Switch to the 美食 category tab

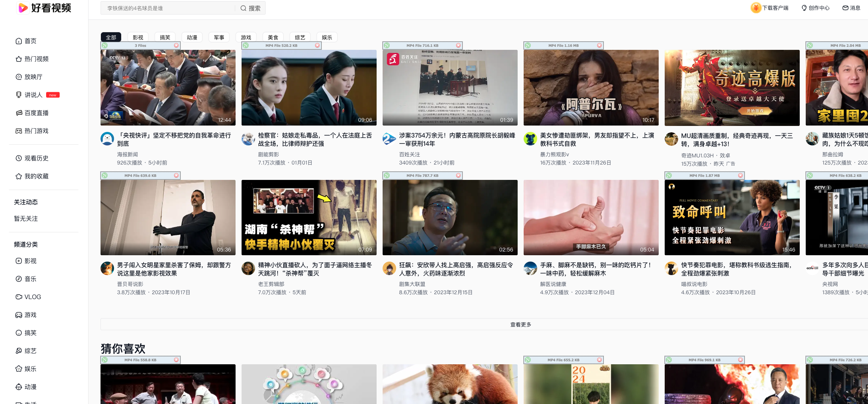273,37
